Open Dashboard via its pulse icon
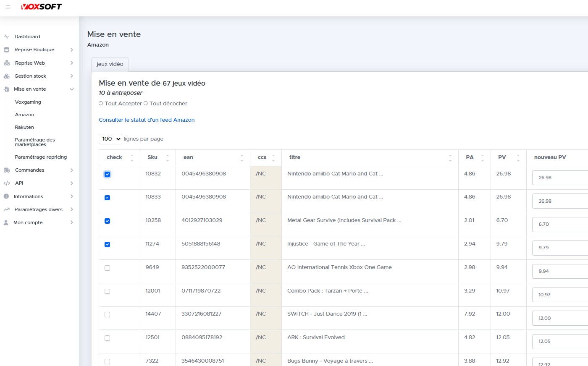Viewport: 588px width, 366px height. point(6,37)
